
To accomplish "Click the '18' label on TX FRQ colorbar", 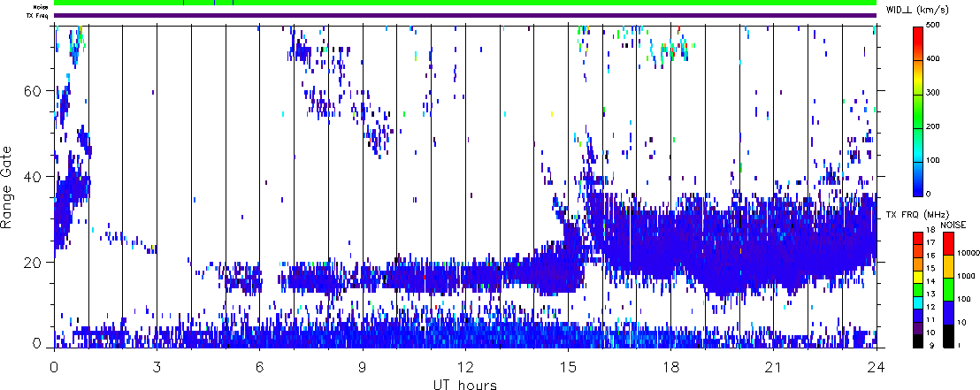I will (930, 230).
